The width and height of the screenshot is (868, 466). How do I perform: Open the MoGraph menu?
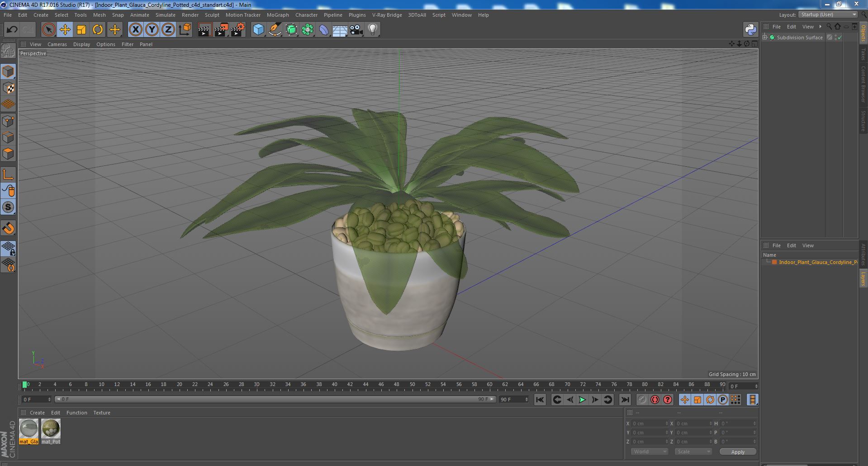pyautogui.click(x=278, y=15)
